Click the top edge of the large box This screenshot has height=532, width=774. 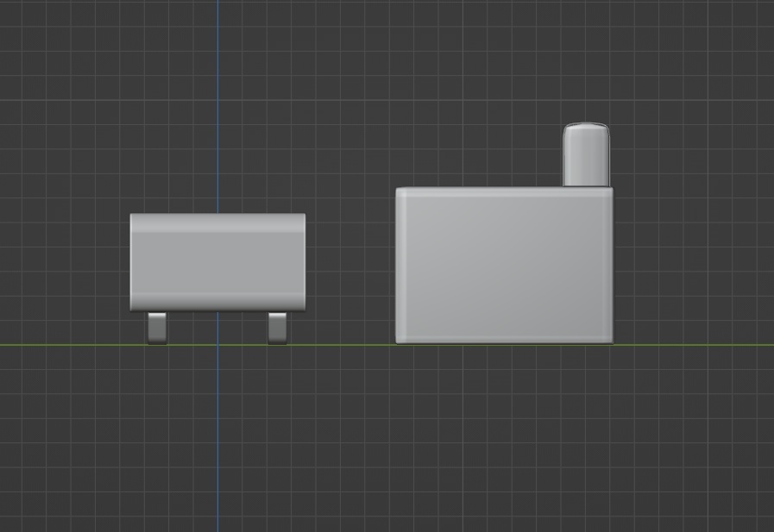[x=505, y=190]
